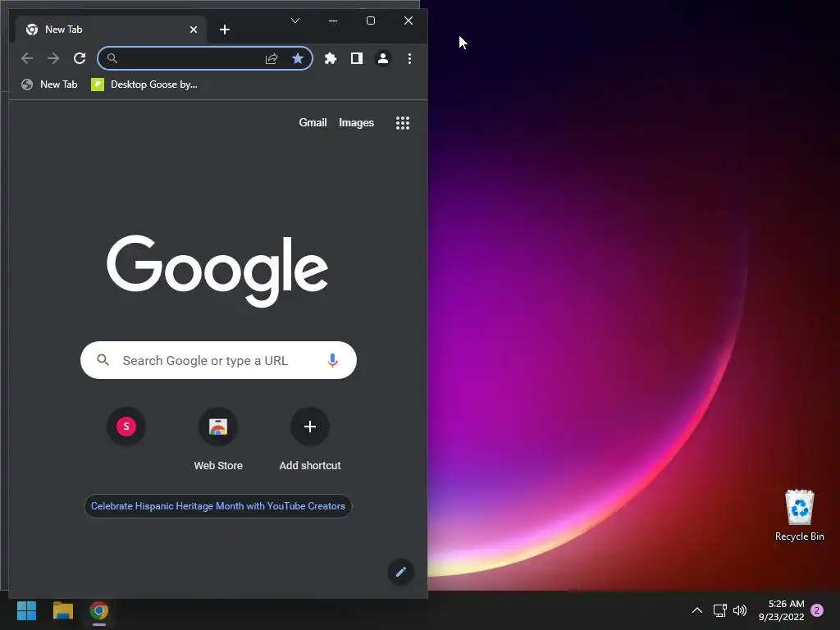Click the Search Google or type a URL box

click(x=218, y=361)
